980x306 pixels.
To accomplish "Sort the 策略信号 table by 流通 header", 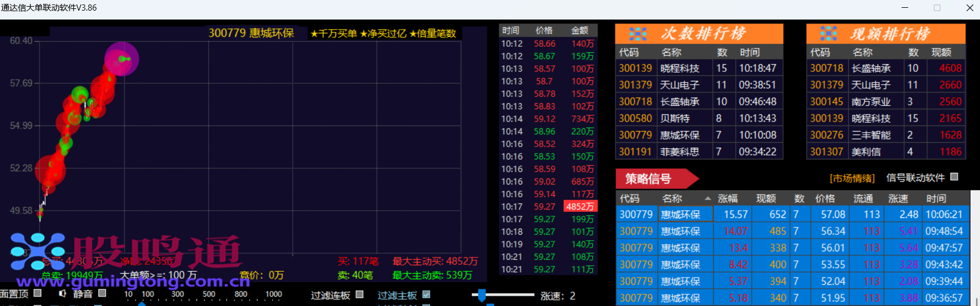I will (864, 198).
